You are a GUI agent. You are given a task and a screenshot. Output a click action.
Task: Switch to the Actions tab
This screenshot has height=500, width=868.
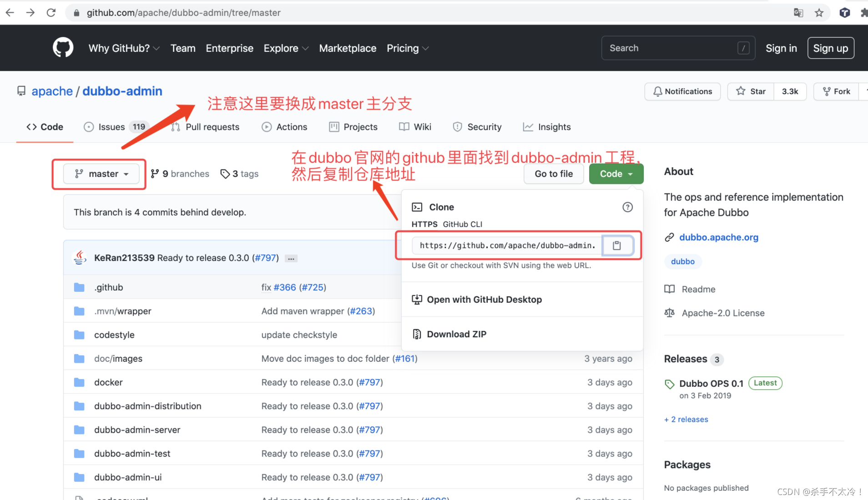[284, 127]
